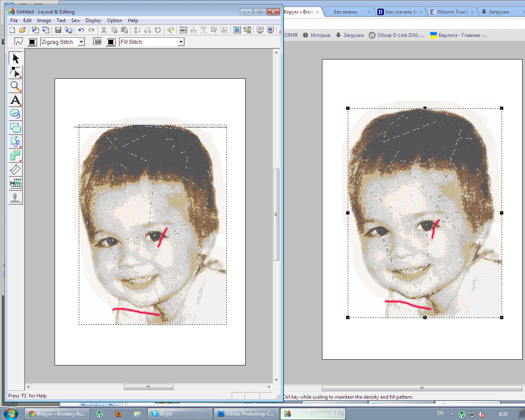Image resolution: width=525 pixels, height=420 pixels.
Task: Switch to the Wilcom TrueSi browser tab
Action: (x=452, y=12)
